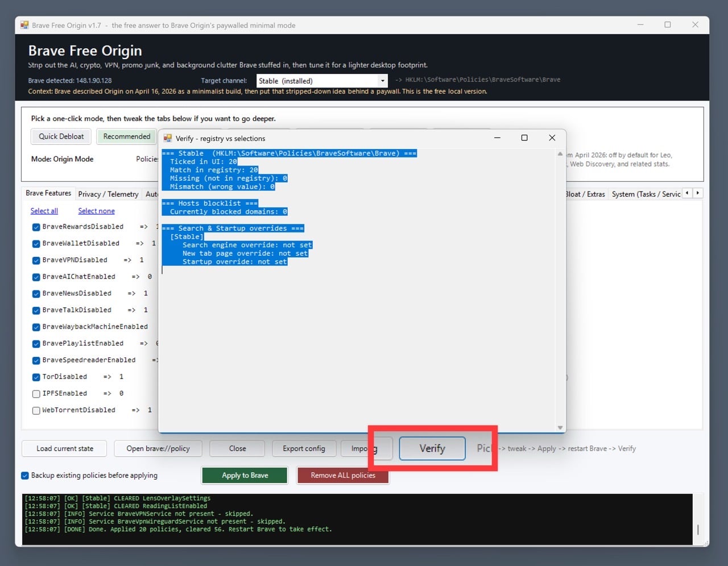Click Recommended mode button
Screen dimensions: 728x566
[127, 136]
